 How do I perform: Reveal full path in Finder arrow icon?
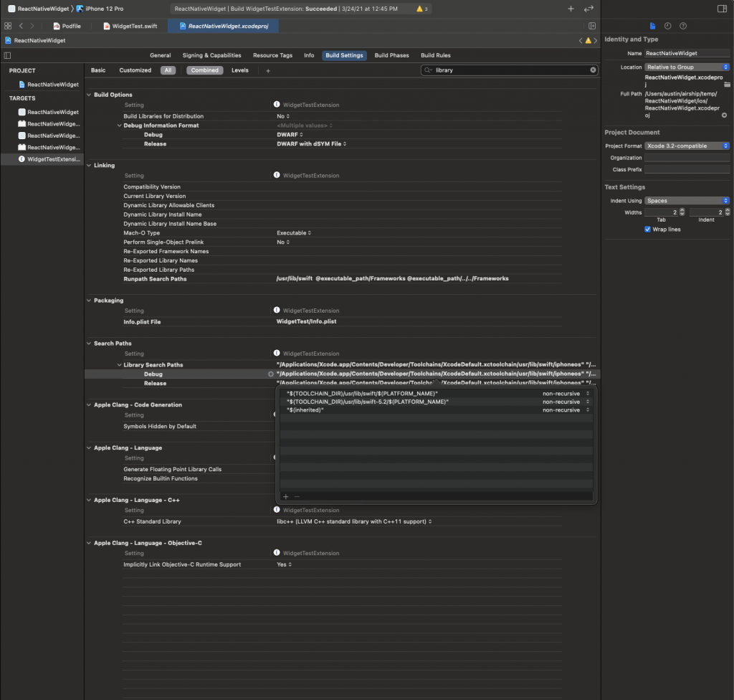724,115
